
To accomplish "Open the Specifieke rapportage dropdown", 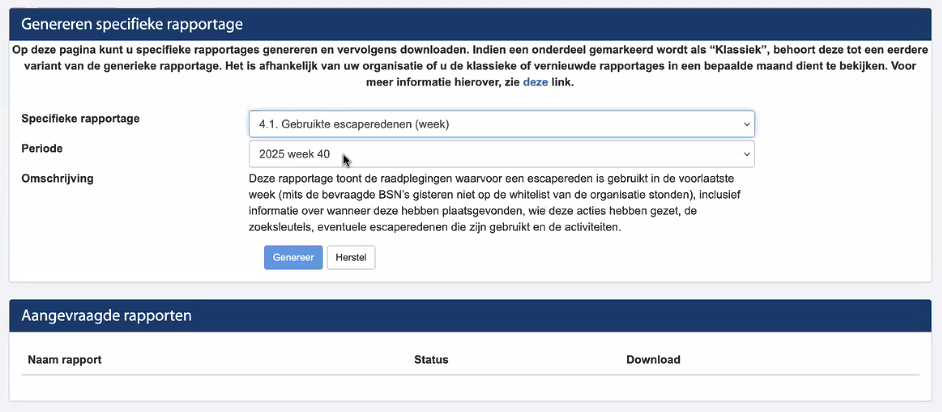I will 500,124.
